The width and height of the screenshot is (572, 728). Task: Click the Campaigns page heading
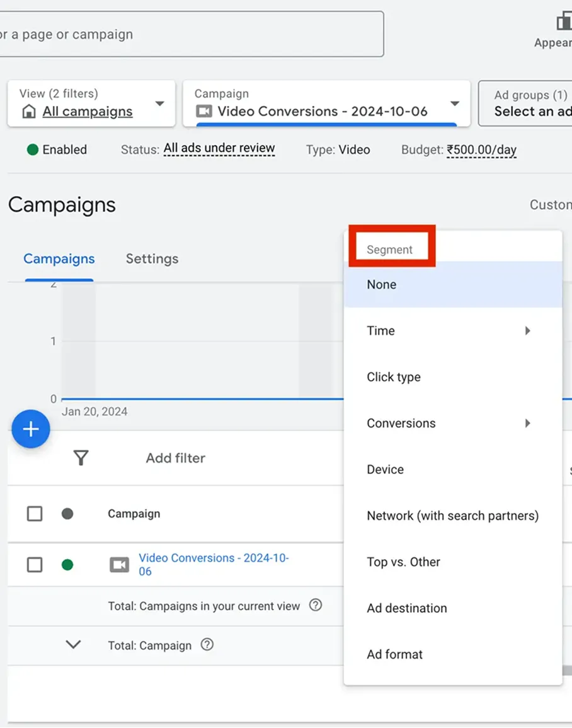(62, 204)
